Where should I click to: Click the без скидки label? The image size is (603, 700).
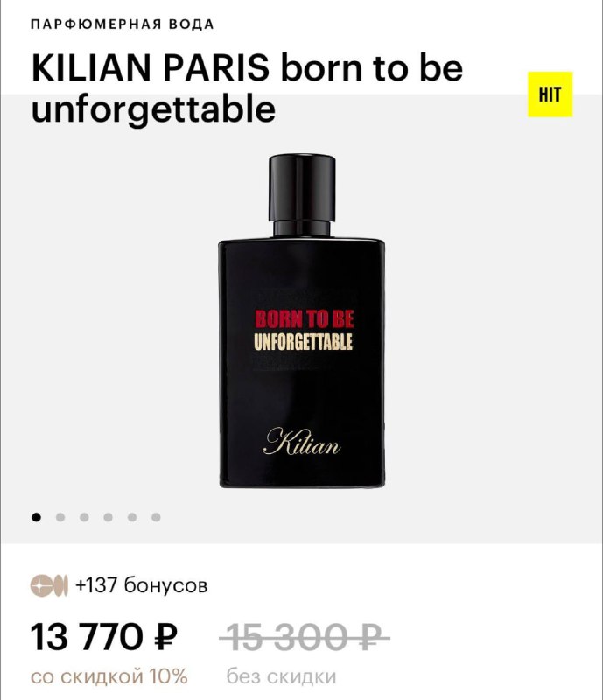coord(282,676)
